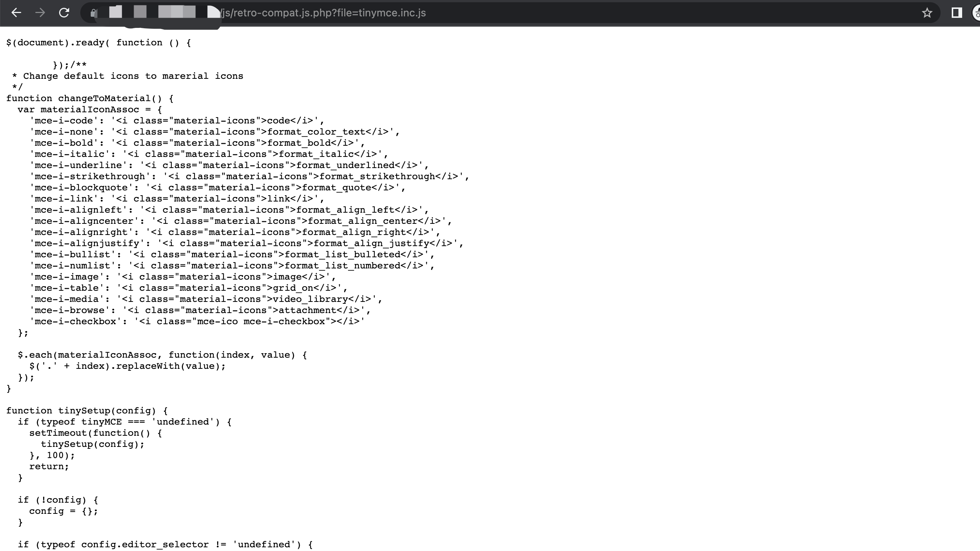980x551 pixels.
Task: Click the 'Change default icons' comment
Action: pos(128,76)
